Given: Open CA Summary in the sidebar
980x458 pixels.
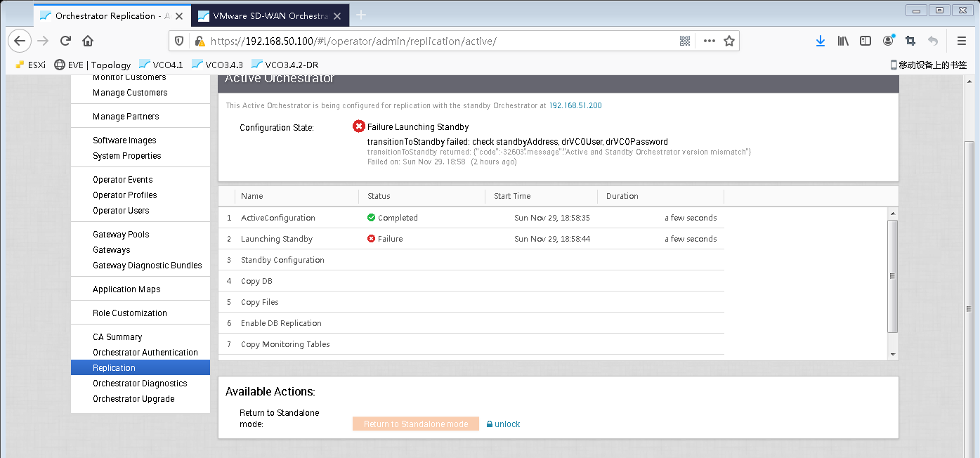Looking at the screenshot, I should click(x=117, y=337).
